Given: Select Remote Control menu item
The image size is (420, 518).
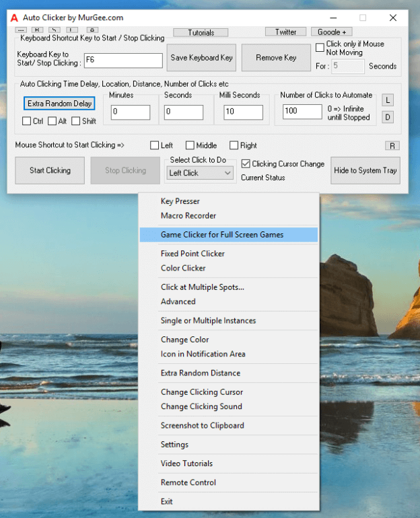Looking at the screenshot, I should 229,482.
